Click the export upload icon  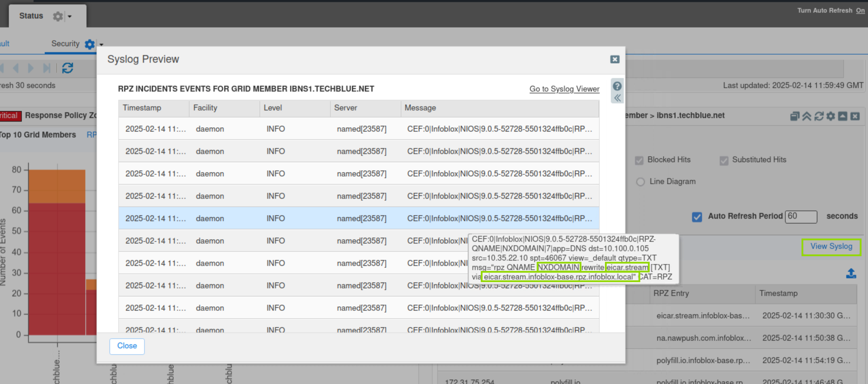(x=851, y=273)
